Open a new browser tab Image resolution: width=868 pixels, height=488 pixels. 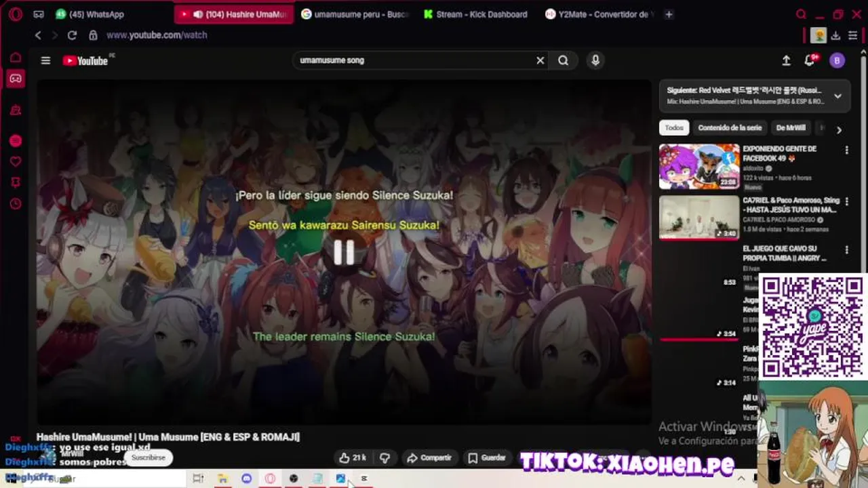[669, 14]
